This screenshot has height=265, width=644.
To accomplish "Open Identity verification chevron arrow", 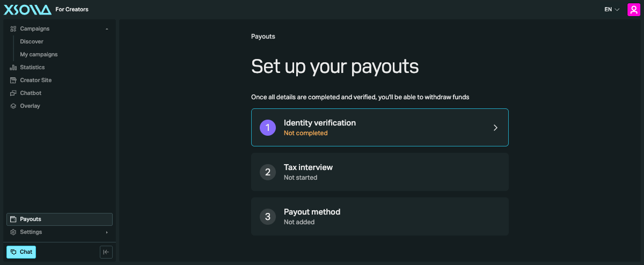I will [x=495, y=128].
